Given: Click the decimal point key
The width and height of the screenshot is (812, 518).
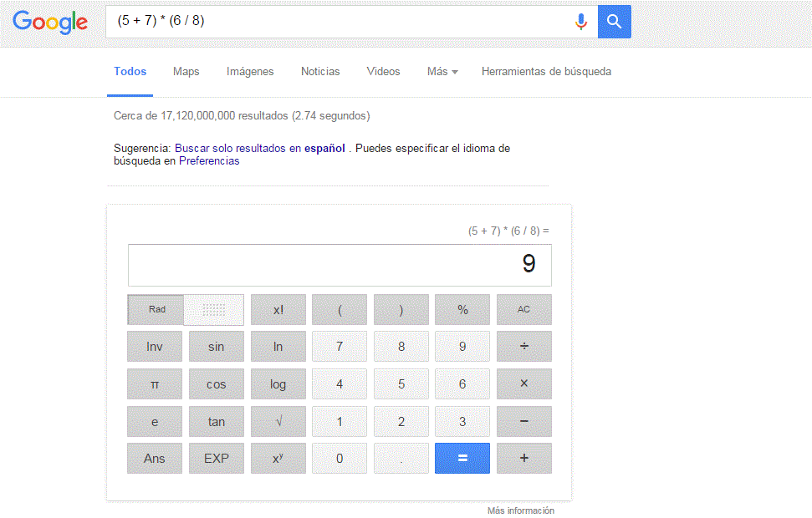Looking at the screenshot, I should point(401,458).
